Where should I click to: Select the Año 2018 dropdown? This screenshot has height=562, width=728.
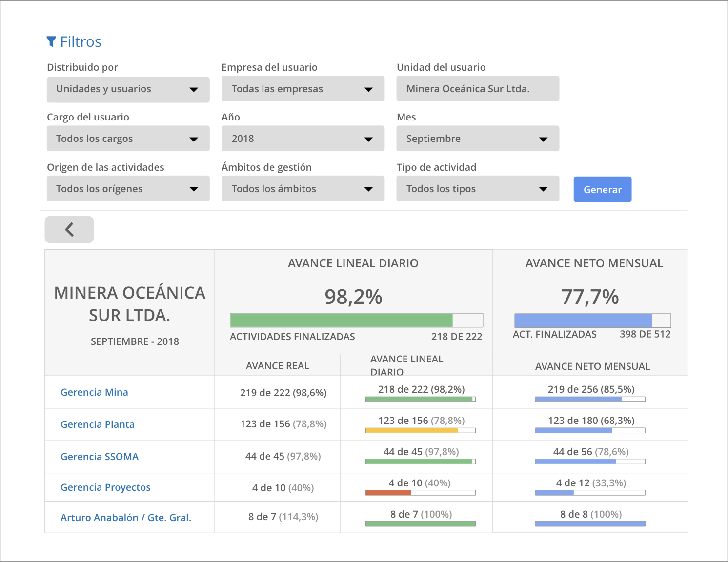tap(303, 139)
